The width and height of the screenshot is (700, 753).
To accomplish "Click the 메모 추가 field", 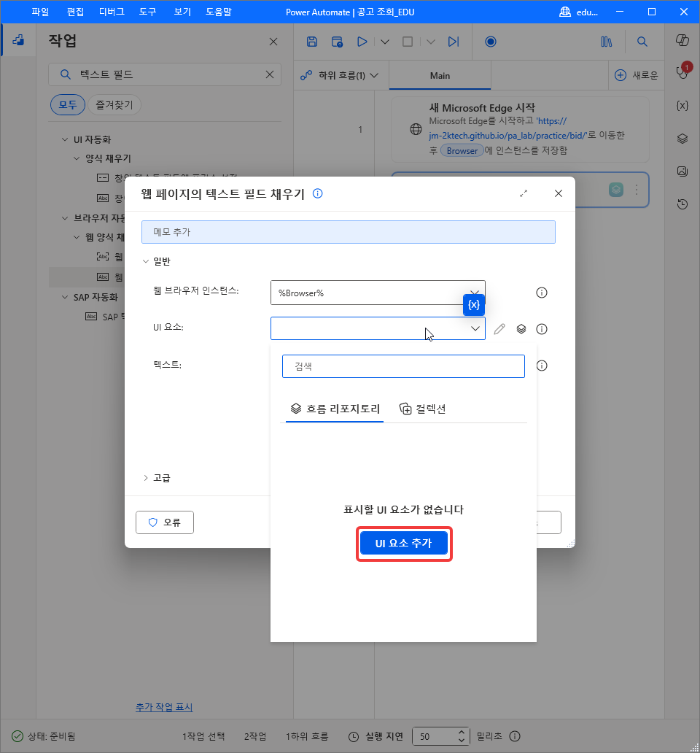I will point(349,232).
